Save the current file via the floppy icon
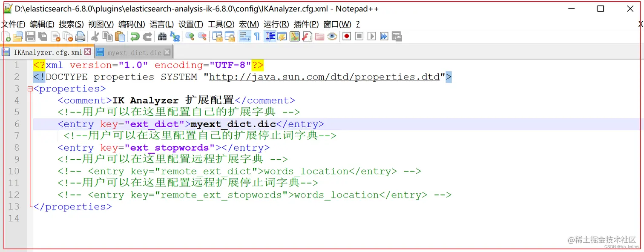This screenshot has width=644, height=252. pos(30,37)
